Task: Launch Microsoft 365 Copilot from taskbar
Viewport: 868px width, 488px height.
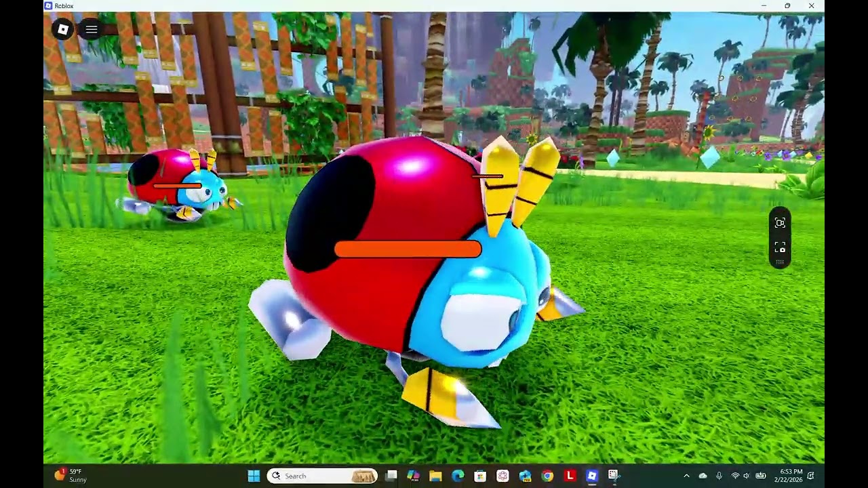Action: pyautogui.click(x=413, y=476)
